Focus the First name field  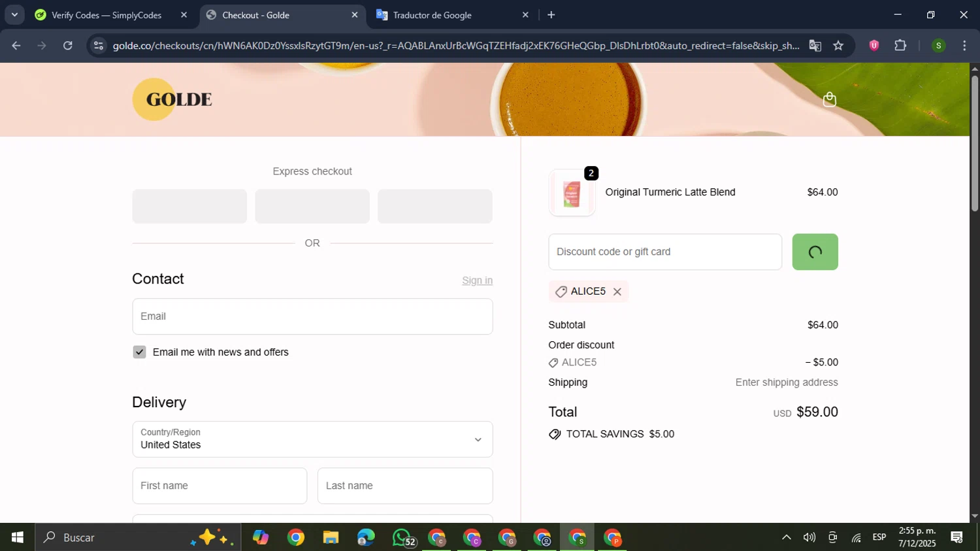pyautogui.click(x=220, y=486)
